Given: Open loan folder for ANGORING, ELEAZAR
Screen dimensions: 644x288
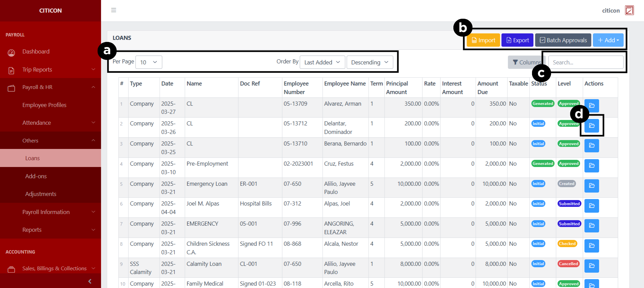Looking at the screenshot, I should tap(592, 226).
